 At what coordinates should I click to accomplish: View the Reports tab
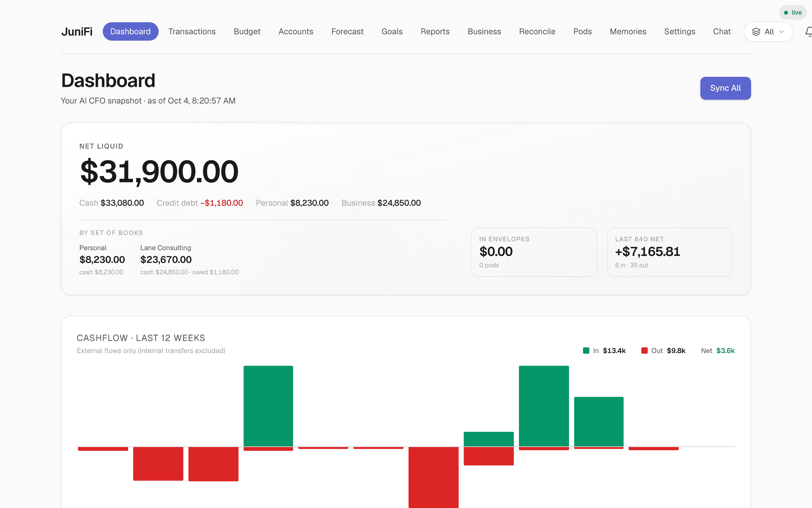point(435,31)
